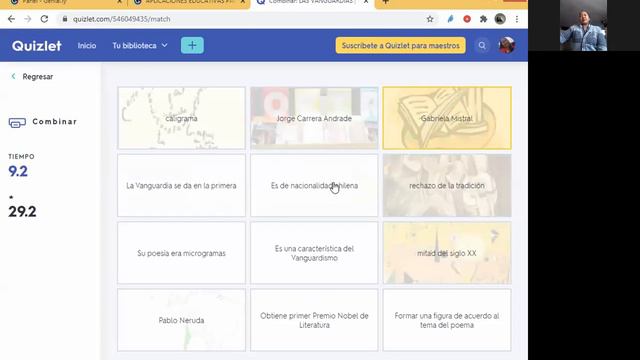
Task: Open the Chrome three-dot menu
Action: point(517,19)
